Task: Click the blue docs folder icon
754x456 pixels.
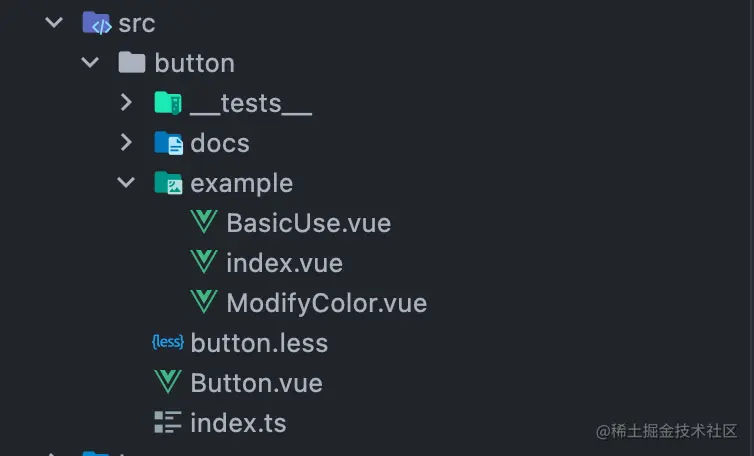Action: pyautogui.click(x=168, y=143)
